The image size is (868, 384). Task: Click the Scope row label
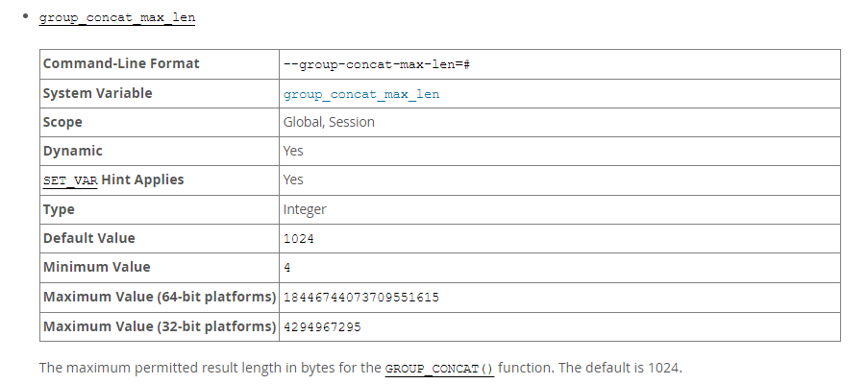(62, 122)
